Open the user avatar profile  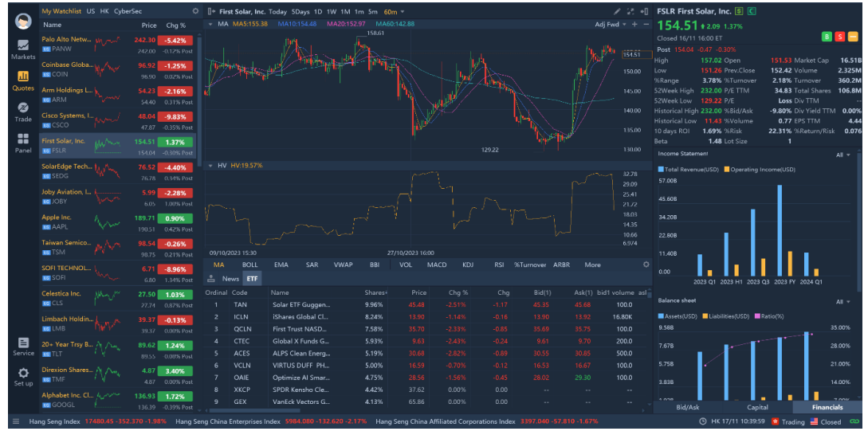pos(23,21)
